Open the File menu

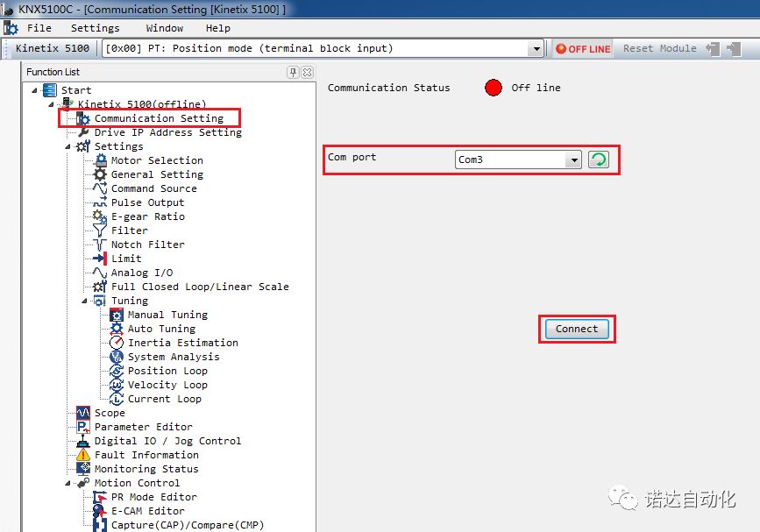(x=39, y=28)
